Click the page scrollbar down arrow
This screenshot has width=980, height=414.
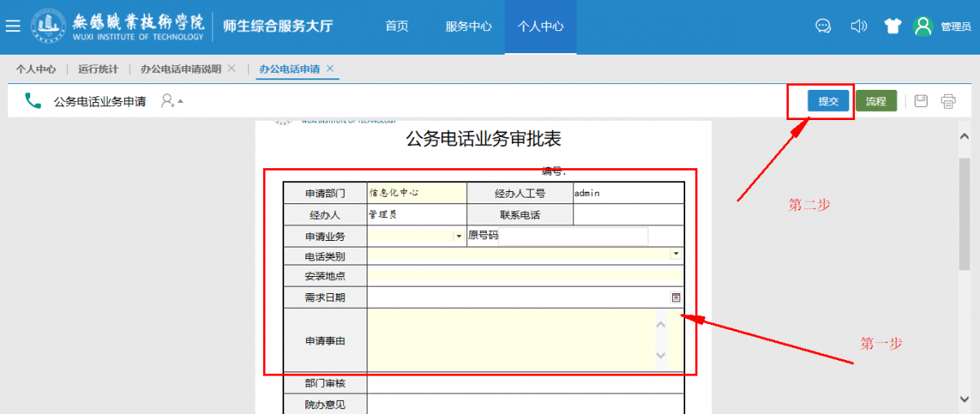point(964,398)
